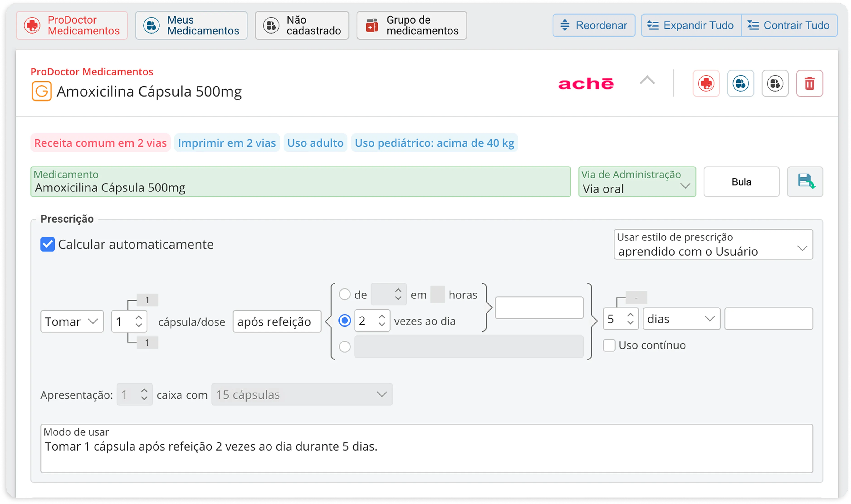Toggle Calcular automaticamente checkbox
This screenshot has height=504, width=851.
click(48, 245)
